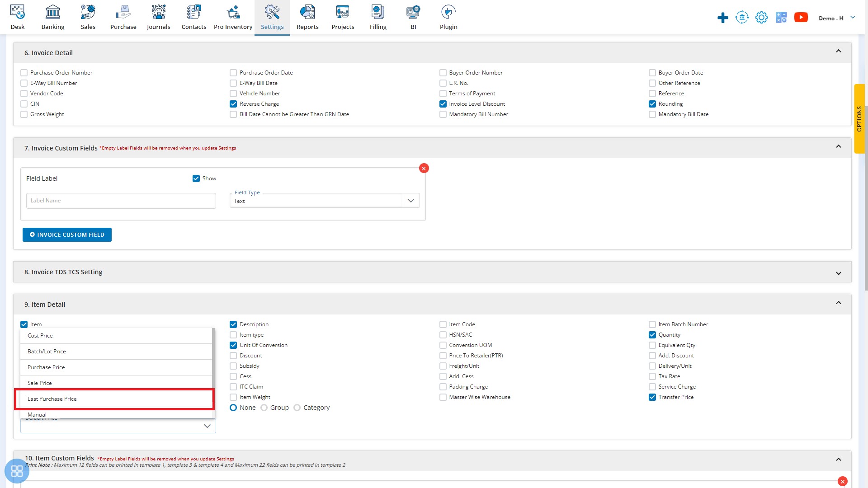Viewport: 868px width, 488px height.
Task: Click the blue plus quick-add icon
Action: 723,18
